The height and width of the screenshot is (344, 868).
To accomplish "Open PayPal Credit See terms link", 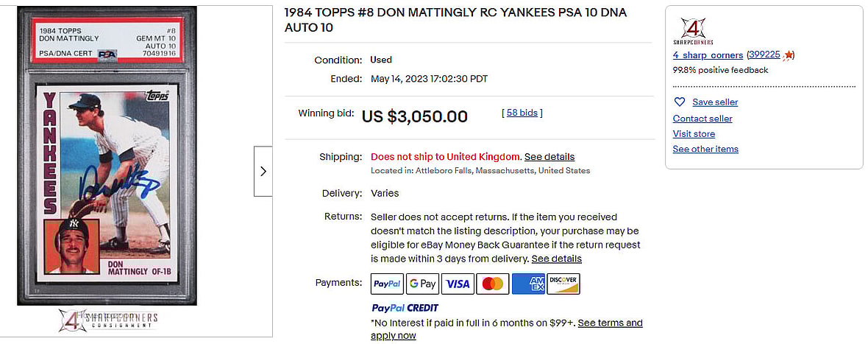I will 610,323.
